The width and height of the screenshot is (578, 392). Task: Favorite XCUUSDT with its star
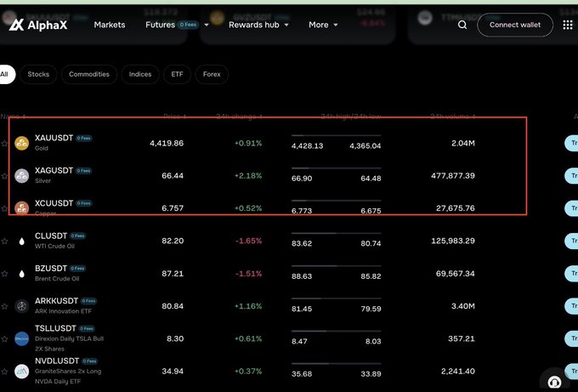click(4, 208)
